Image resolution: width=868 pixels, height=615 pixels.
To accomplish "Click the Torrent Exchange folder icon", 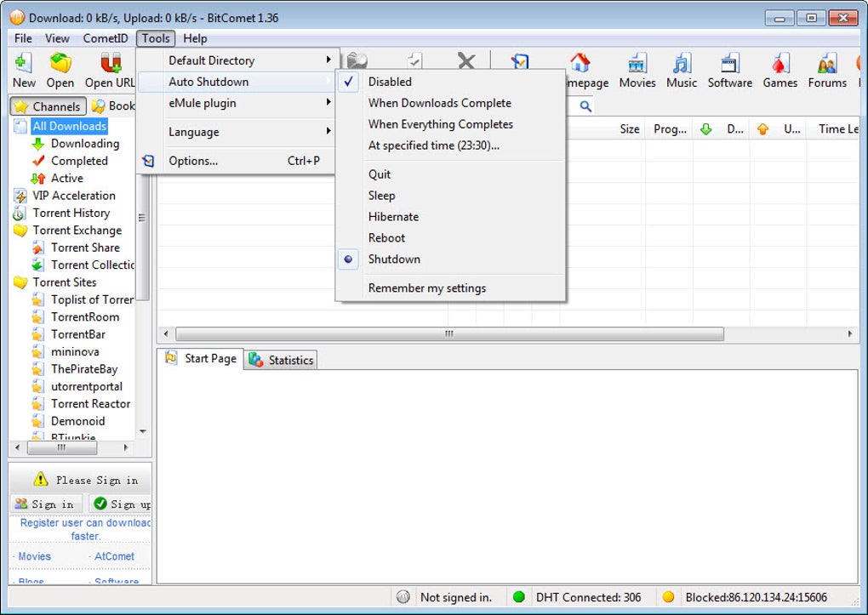I will click(20, 231).
